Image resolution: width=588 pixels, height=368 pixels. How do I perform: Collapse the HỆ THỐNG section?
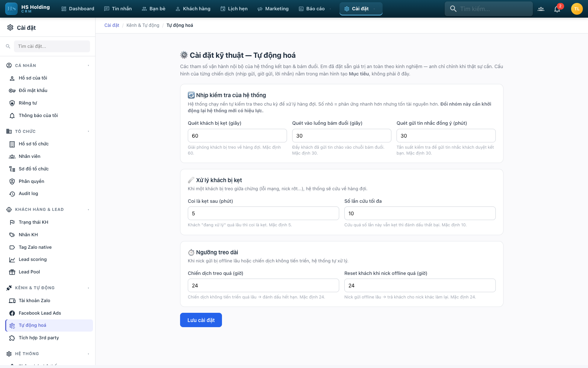(x=89, y=354)
